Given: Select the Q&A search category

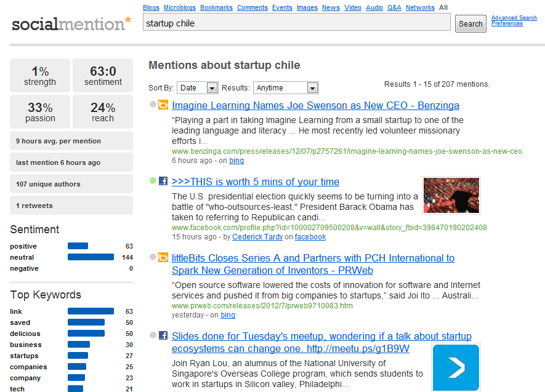Looking at the screenshot, I should (x=395, y=7).
